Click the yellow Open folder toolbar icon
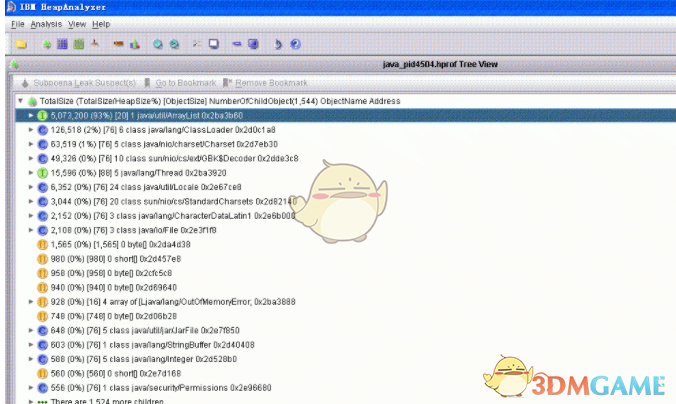676x404 pixels. pos(21,44)
